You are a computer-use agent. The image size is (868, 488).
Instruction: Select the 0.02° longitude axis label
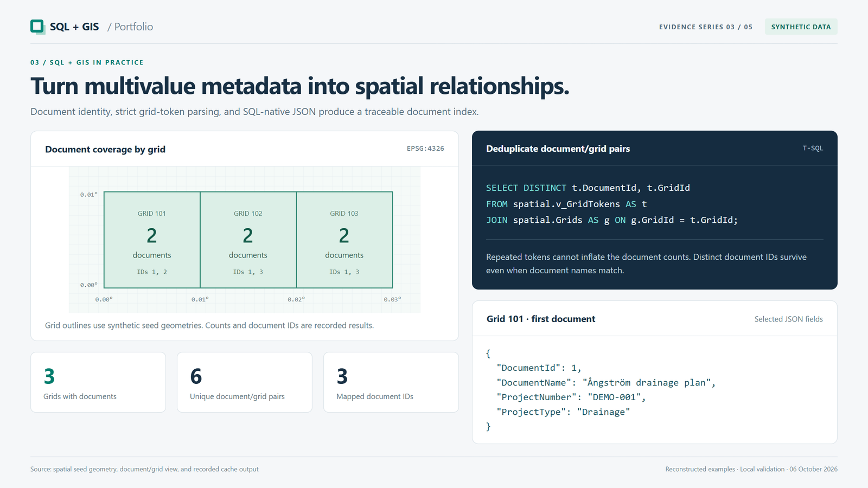pyautogui.click(x=296, y=299)
